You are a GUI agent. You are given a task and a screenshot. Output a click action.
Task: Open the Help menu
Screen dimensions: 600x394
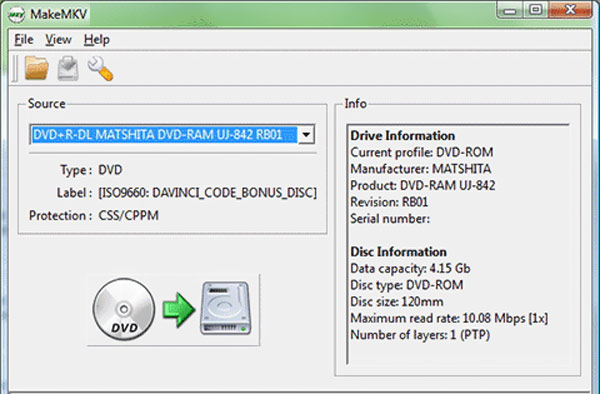tap(97, 39)
